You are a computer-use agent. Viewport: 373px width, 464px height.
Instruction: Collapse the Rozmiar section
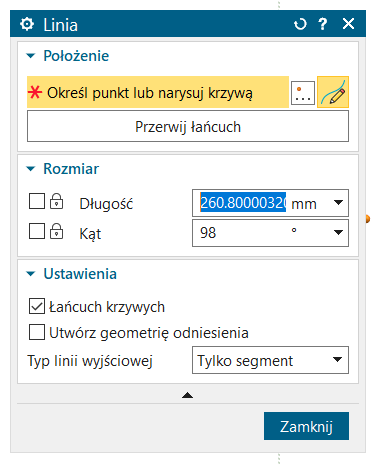31,169
